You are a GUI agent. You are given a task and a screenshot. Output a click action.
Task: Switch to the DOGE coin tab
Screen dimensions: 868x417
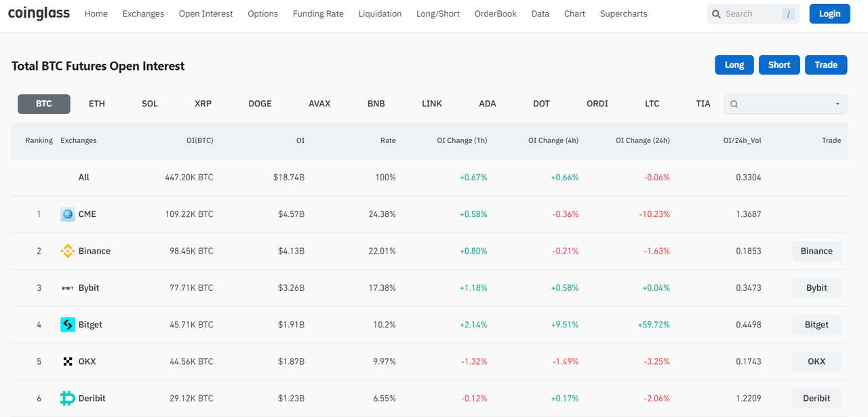[x=260, y=104]
